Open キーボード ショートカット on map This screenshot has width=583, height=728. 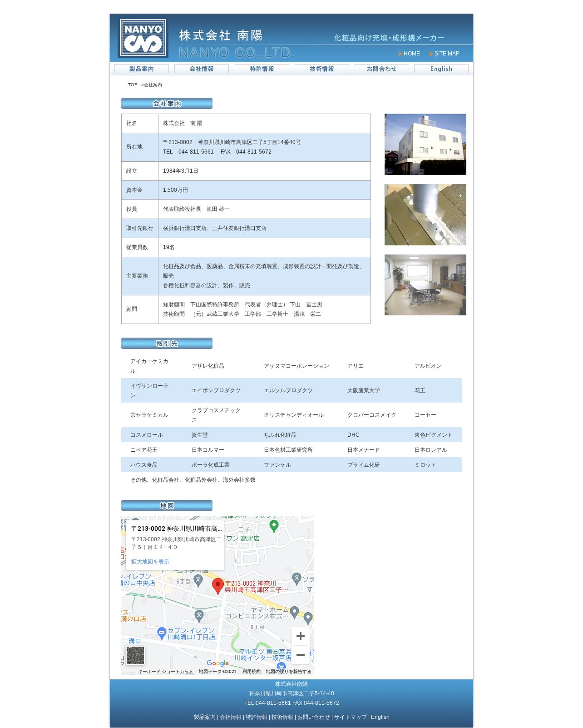pos(165,672)
